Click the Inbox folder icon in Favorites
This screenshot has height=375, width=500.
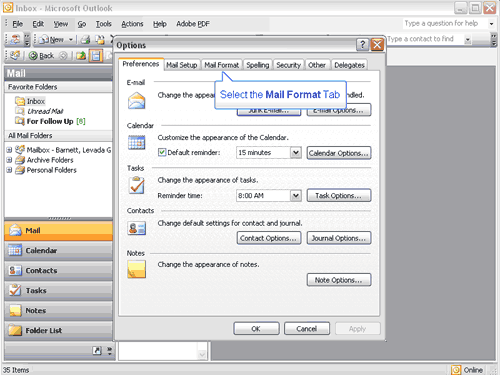click(x=20, y=101)
